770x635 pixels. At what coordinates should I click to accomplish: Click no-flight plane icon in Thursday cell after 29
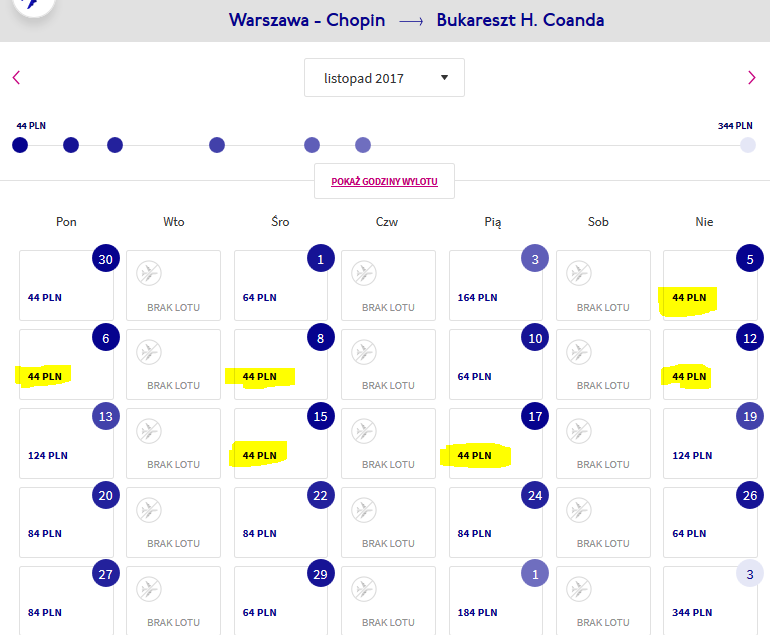(x=364, y=589)
